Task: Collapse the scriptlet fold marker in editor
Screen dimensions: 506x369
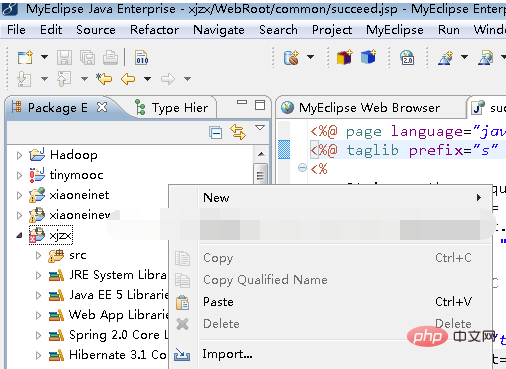Action: (302, 167)
